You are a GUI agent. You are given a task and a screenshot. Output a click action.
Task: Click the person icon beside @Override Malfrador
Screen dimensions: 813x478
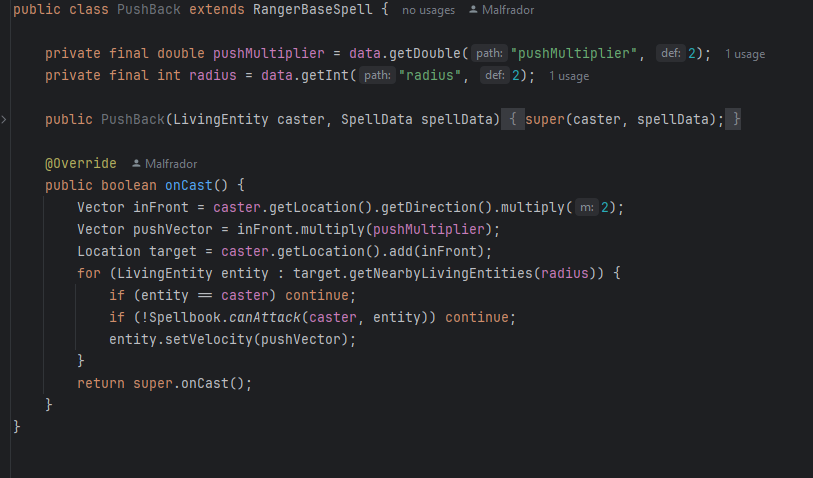pos(136,163)
